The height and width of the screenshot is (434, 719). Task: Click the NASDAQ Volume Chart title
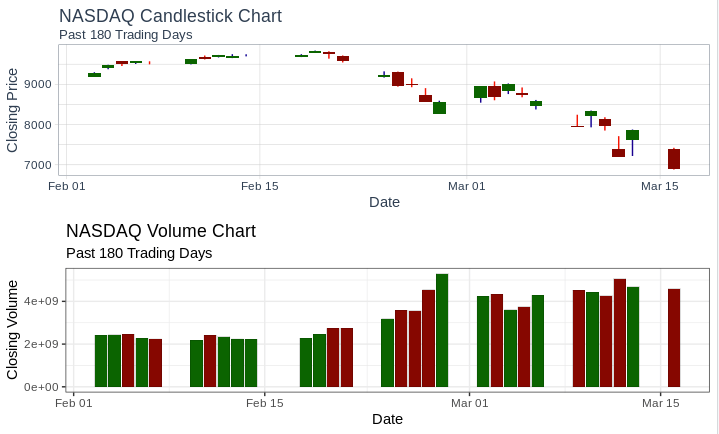pos(160,231)
